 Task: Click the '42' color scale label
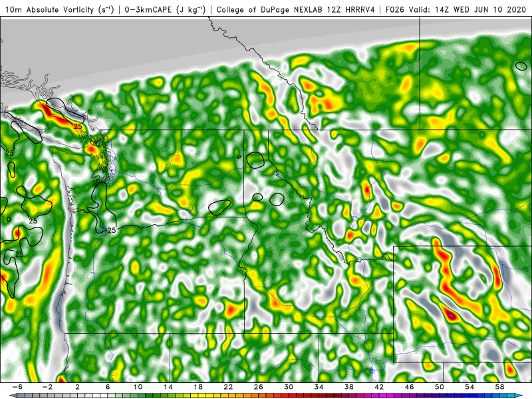click(x=379, y=387)
